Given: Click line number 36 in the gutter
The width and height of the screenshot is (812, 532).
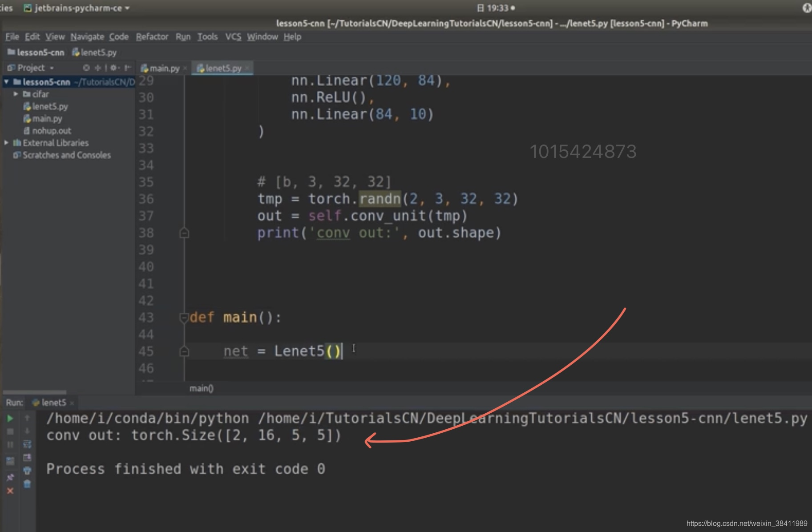Looking at the screenshot, I should (146, 199).
